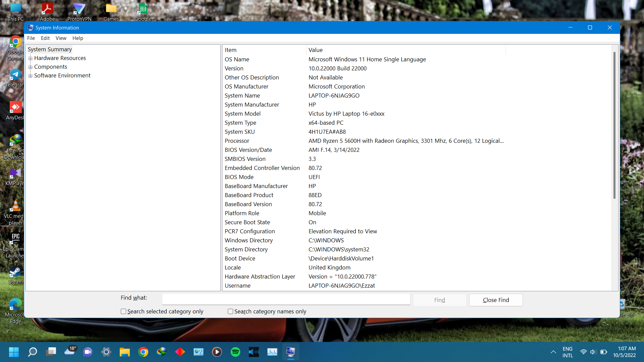This screenshot has width=644, height=362.
Task: Toggle the Wi-Fi status in system tray
Action: 584,352
